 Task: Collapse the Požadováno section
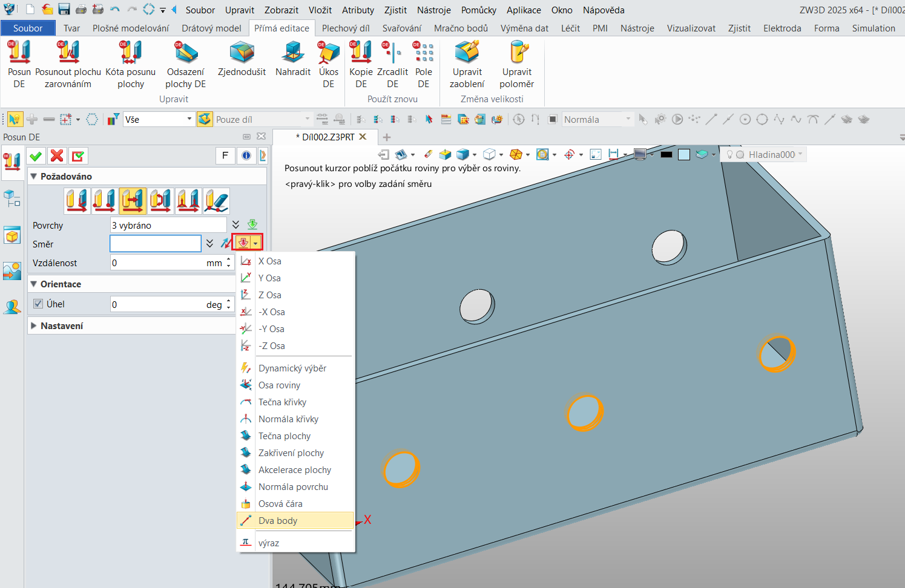tap(35, 177)
